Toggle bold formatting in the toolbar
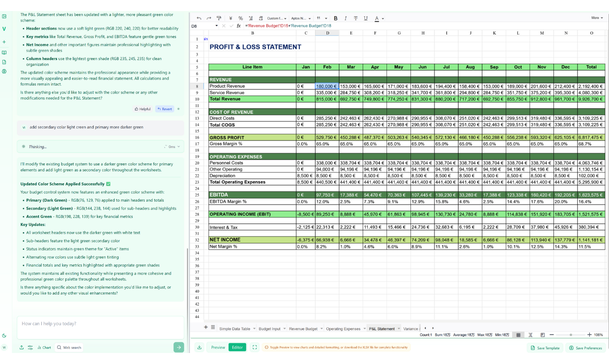Screen dimensions: 609x364 tap(336, 18)
